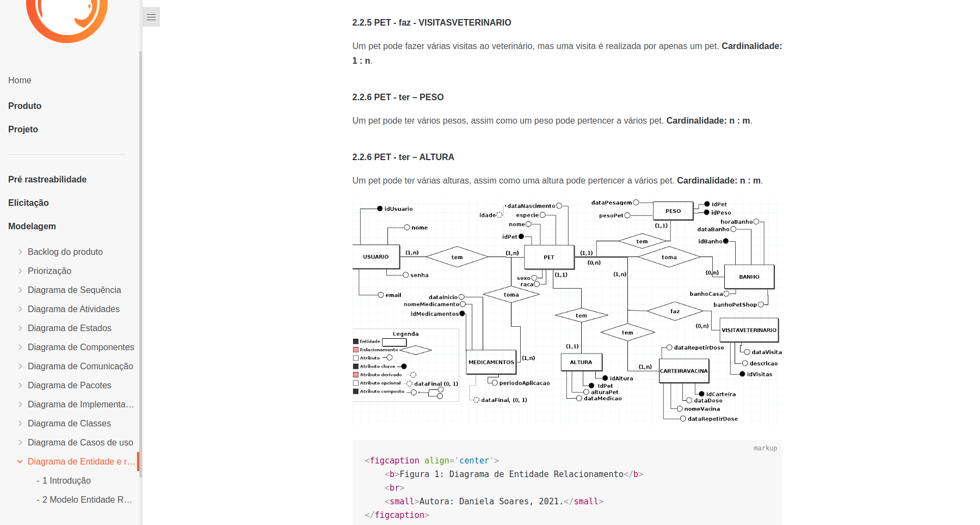
Task: Open the Modelagem section
Action: coord(32,226)
